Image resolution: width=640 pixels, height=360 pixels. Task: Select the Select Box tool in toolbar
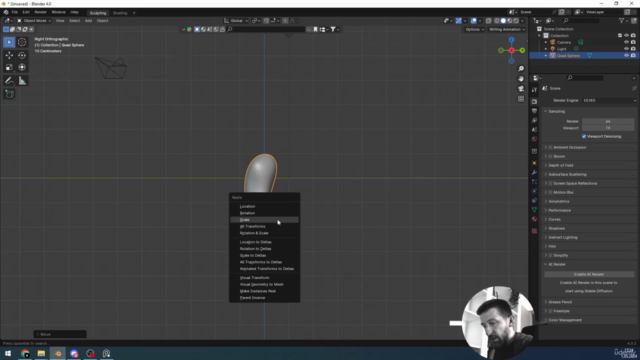(9, 42)
